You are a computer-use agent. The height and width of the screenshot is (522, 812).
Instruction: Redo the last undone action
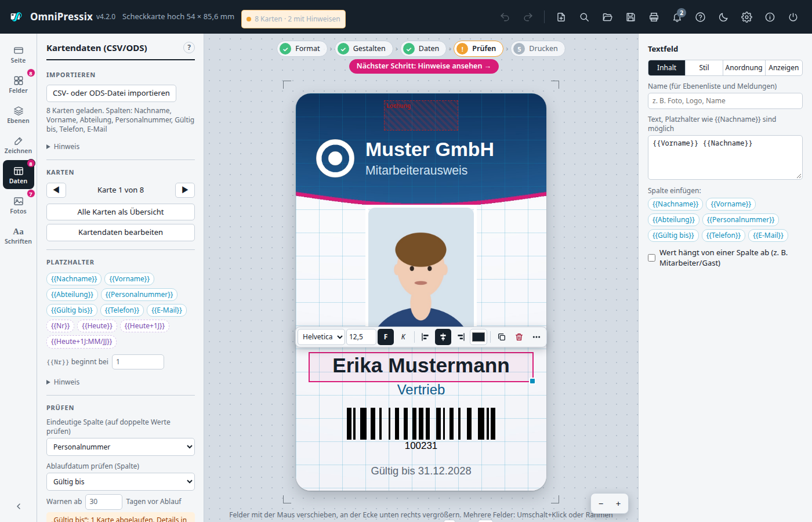(x=528, y=17)
